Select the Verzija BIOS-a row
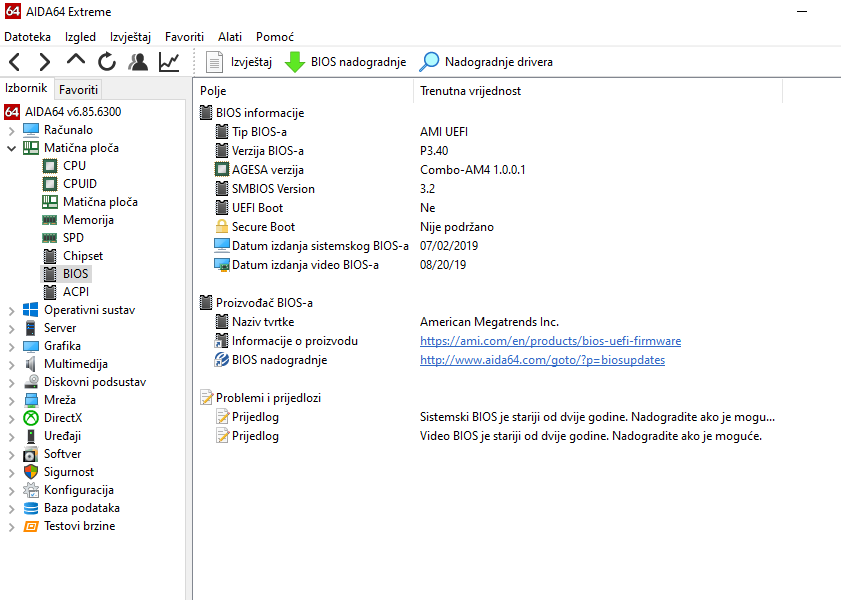This screenshot has width=841, height=600. tap(488, 151)
